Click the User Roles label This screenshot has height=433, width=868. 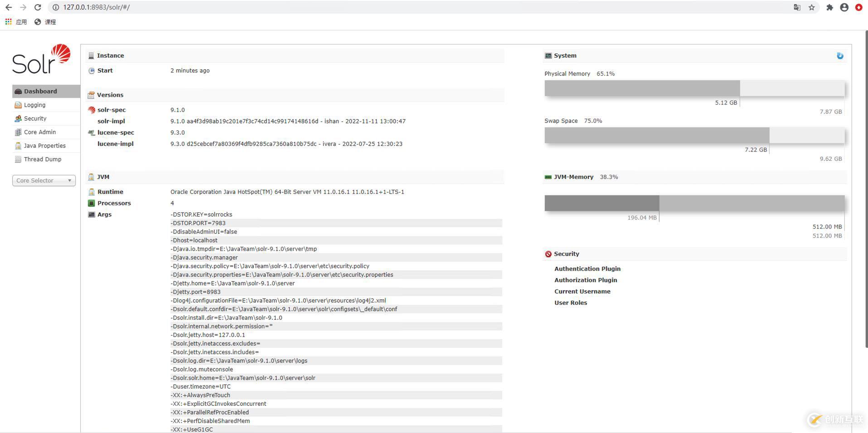571,303
